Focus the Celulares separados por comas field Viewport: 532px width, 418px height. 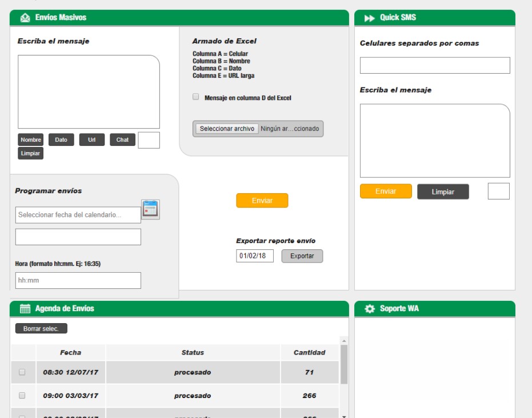(x=435, y=66)
